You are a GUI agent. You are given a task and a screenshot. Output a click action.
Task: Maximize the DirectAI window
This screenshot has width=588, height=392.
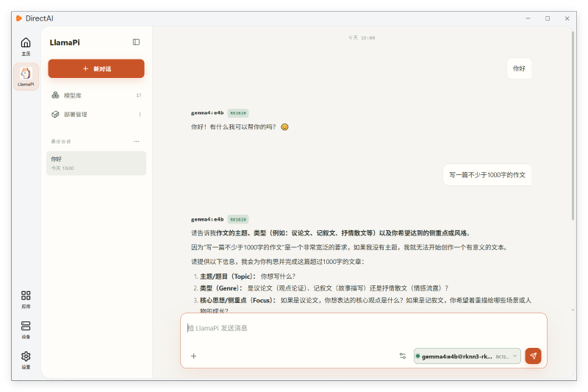pyautogui.click(x=548, y=18)
